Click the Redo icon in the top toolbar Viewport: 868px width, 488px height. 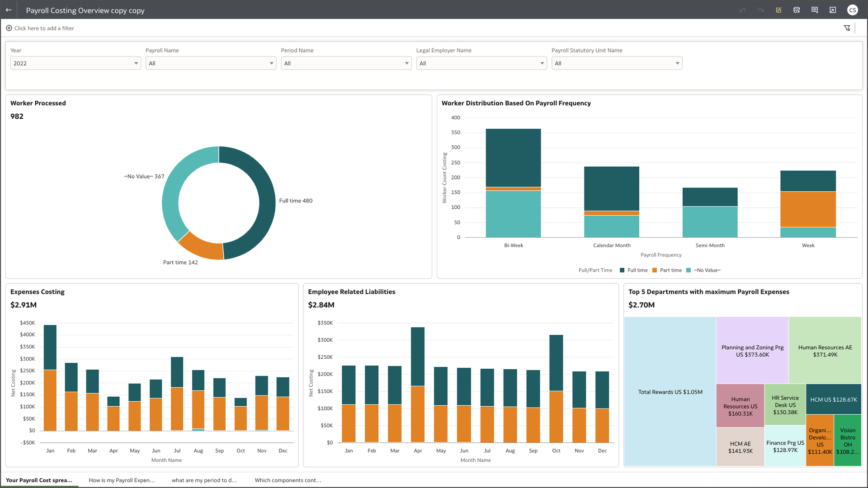tap(761, 10)
